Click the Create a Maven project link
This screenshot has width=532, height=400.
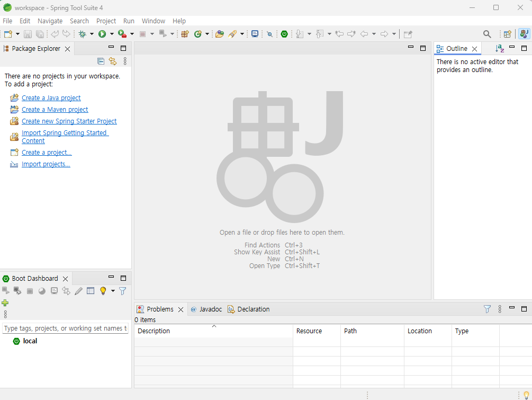click(55, 109)
